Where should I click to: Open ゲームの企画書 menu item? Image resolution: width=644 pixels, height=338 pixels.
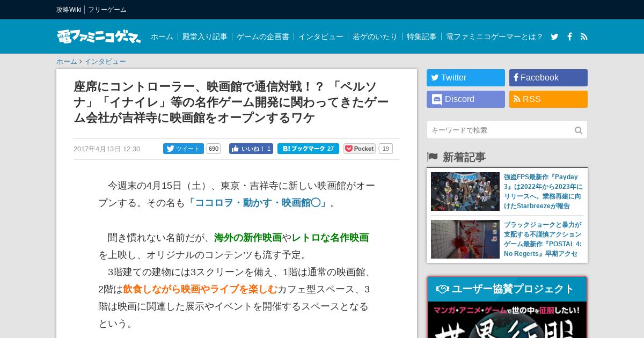[263, 36]
